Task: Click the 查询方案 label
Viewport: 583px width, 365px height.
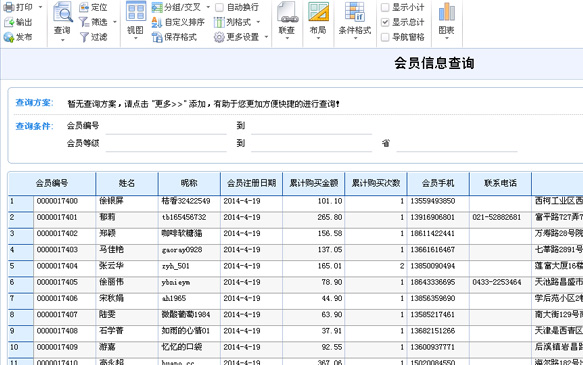Action: 34,103
